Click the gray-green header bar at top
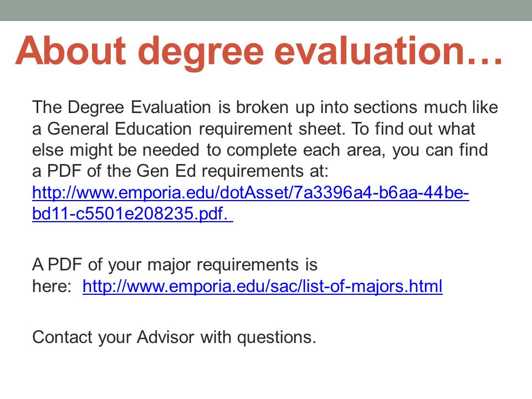Viewport: 532px width, 399px height. [x=266, y=10]
